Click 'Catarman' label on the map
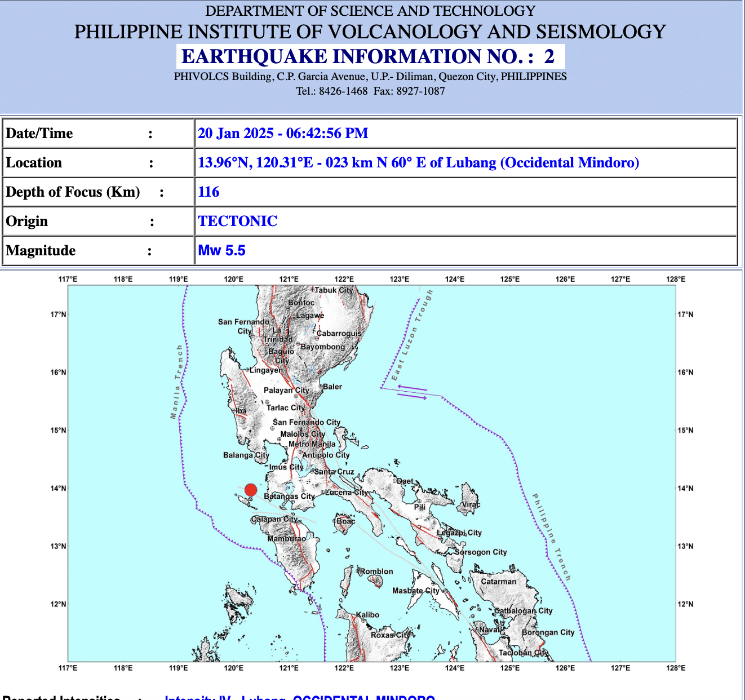 click(499, 582)
